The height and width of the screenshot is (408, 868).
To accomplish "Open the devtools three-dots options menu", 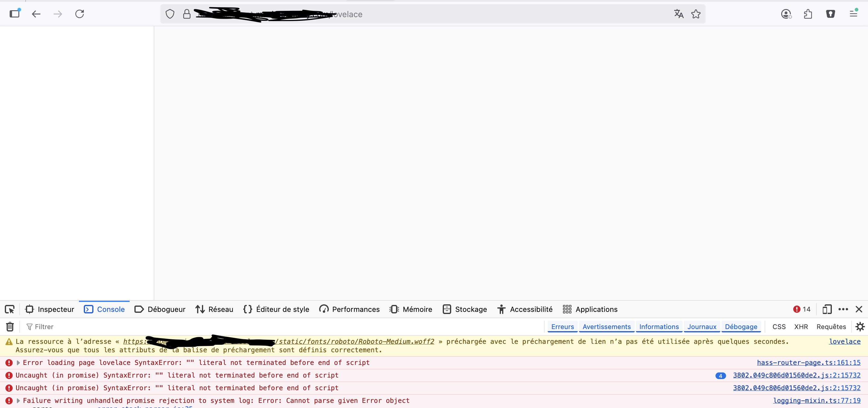I will pyautogui.click(x=843, y=309).
